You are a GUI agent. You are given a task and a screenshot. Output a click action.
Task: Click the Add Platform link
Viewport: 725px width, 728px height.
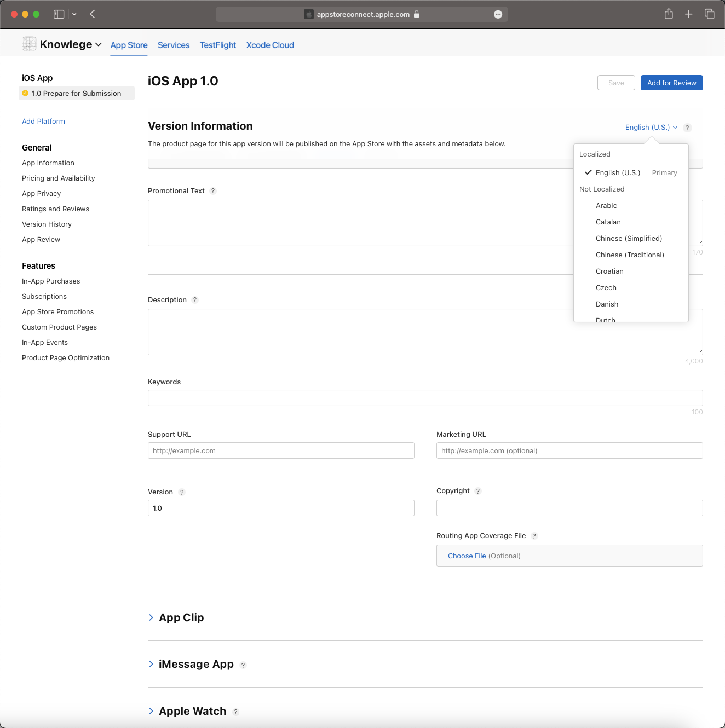coord(43,122)
